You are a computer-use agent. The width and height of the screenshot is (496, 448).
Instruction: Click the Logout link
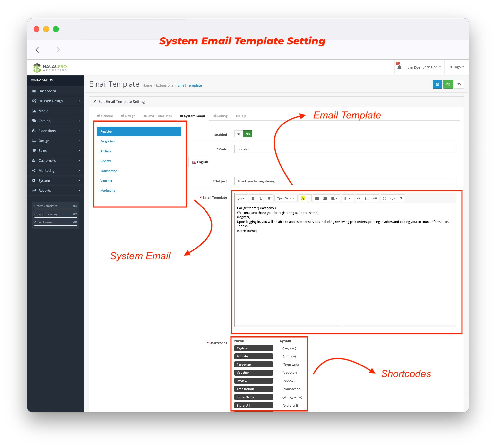click(457, 67)
